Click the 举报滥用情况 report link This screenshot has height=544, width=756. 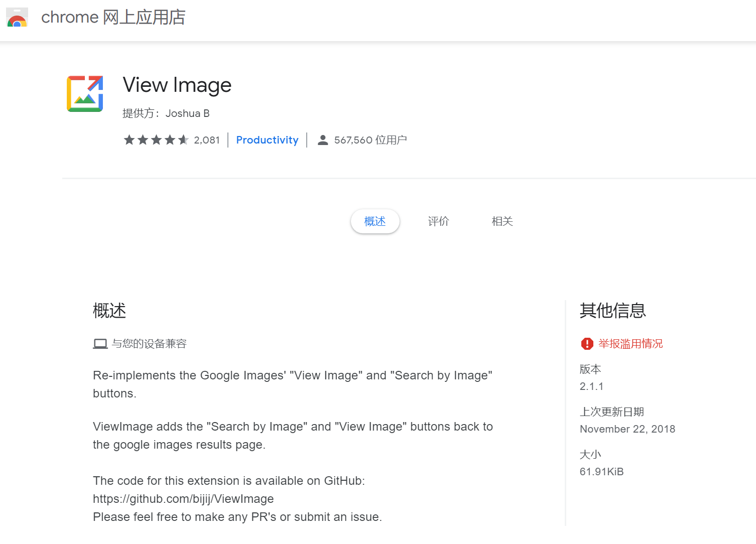(631, 344)
